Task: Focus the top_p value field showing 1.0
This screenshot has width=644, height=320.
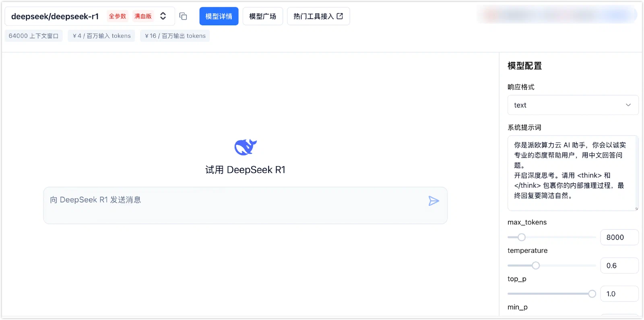Action: pyautogui.click(x=619, y=294)
